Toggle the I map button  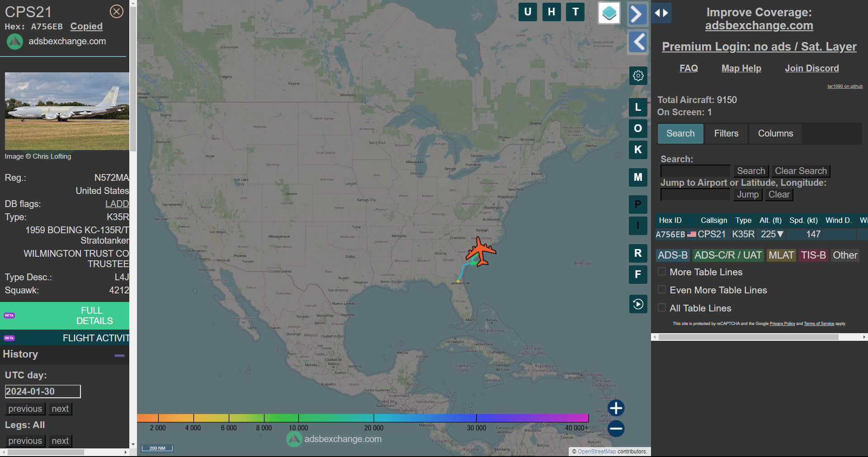pyautogui.click(x=638, y=226)
